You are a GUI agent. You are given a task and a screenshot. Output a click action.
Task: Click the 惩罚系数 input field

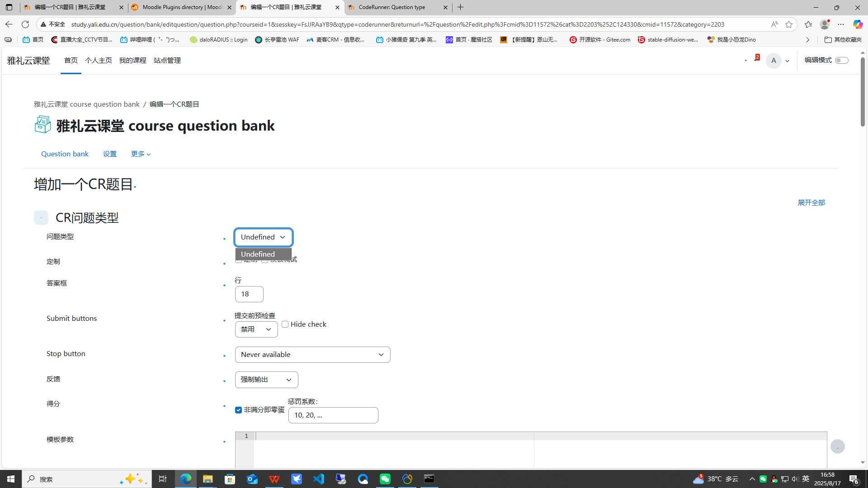point(333,415)
